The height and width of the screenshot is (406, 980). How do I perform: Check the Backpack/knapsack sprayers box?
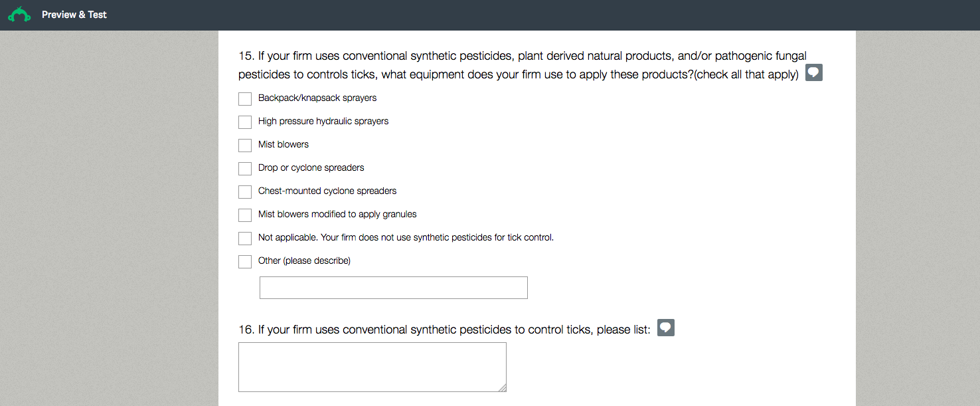pos(245,99)
